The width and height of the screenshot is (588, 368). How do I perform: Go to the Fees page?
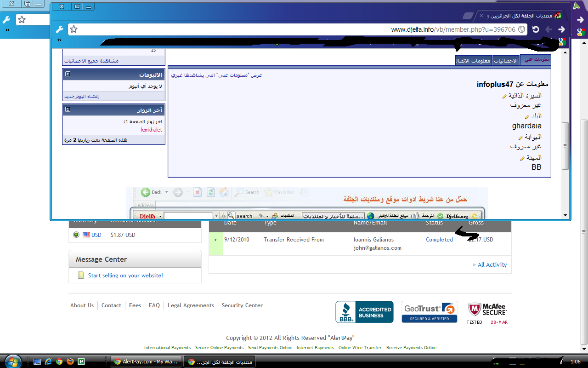coord(135,305)
